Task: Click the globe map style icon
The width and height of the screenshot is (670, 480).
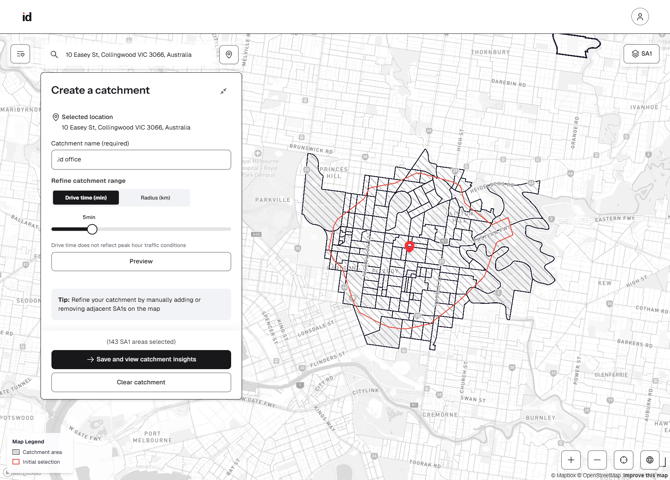Action: (649, 460)
